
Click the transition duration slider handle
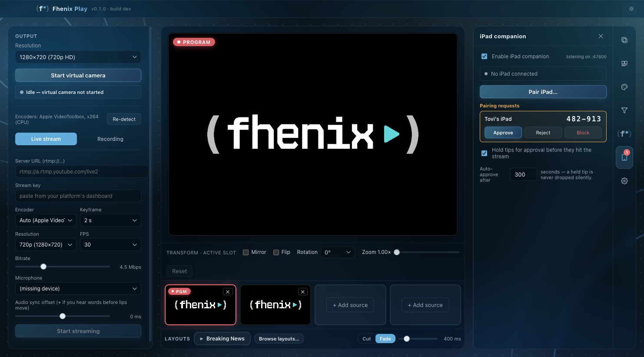(407, 339)
